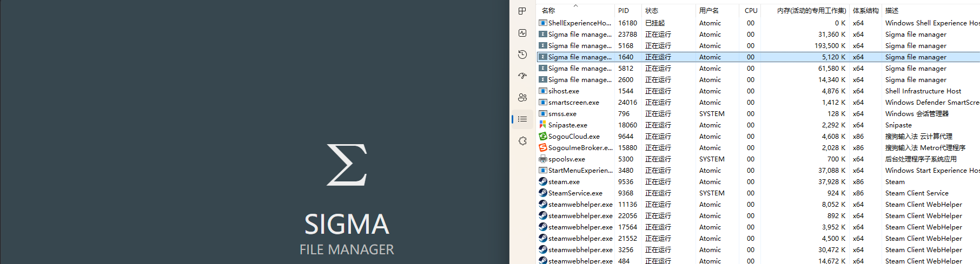Click the memory value 37,928 K
Screen dimensions: 980x264
832,181
